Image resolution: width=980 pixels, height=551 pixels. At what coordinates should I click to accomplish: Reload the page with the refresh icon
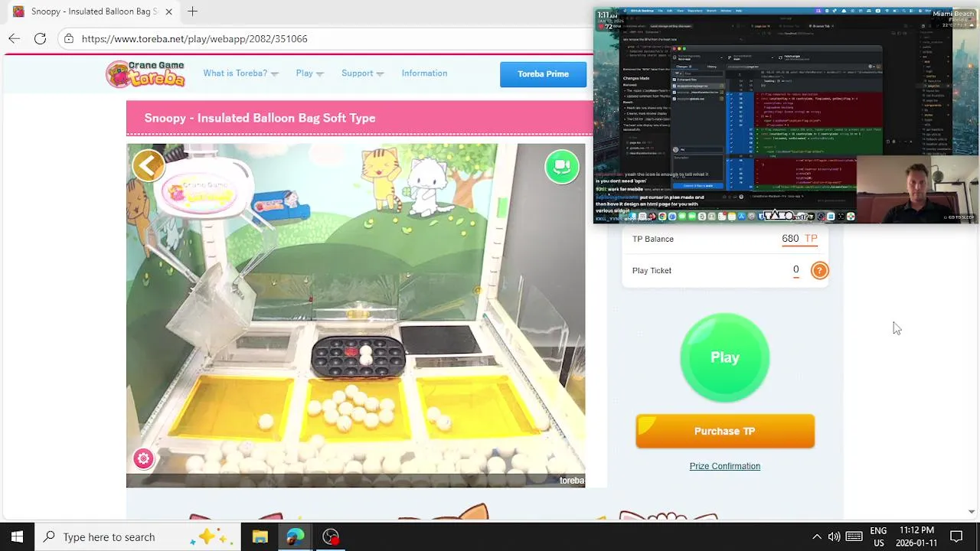click(40, 38)
